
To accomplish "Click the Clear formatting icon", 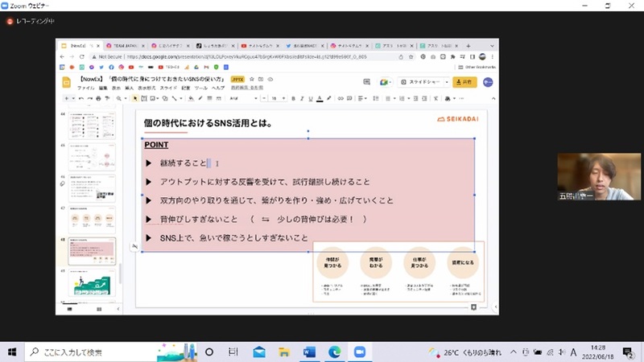I will point(436,98).
